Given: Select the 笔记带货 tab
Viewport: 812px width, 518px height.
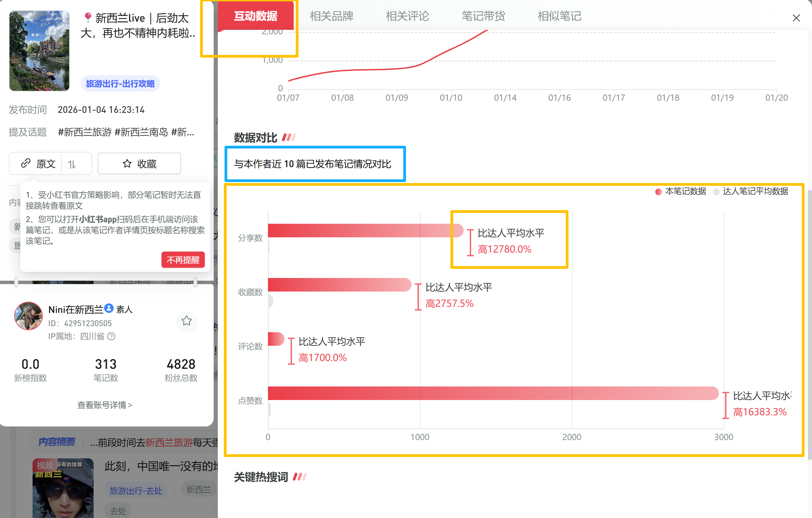Looking at the screenshot, I should (x=483, y=16).
